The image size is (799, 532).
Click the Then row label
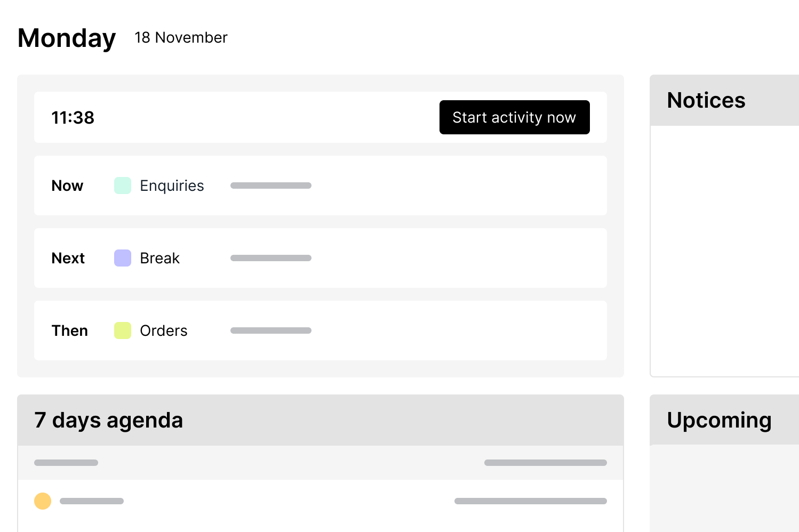[69, 331]
